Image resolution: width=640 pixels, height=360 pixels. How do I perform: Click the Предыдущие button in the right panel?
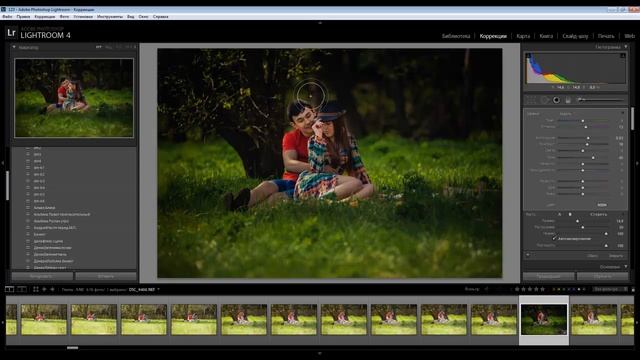coord(549,276)
